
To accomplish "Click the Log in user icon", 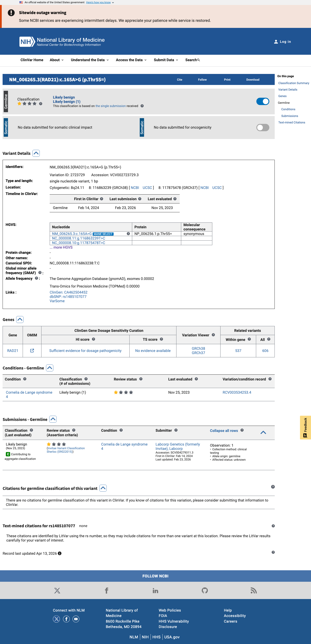I will point(276,42).
